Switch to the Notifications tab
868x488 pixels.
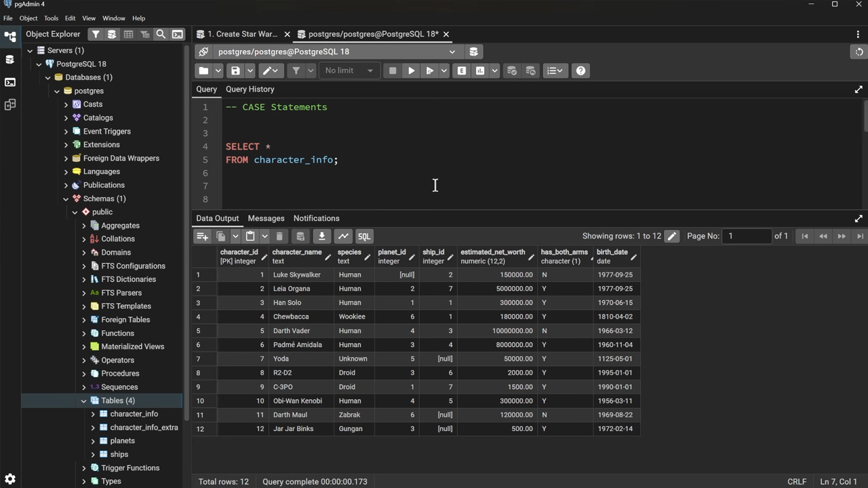316,218
